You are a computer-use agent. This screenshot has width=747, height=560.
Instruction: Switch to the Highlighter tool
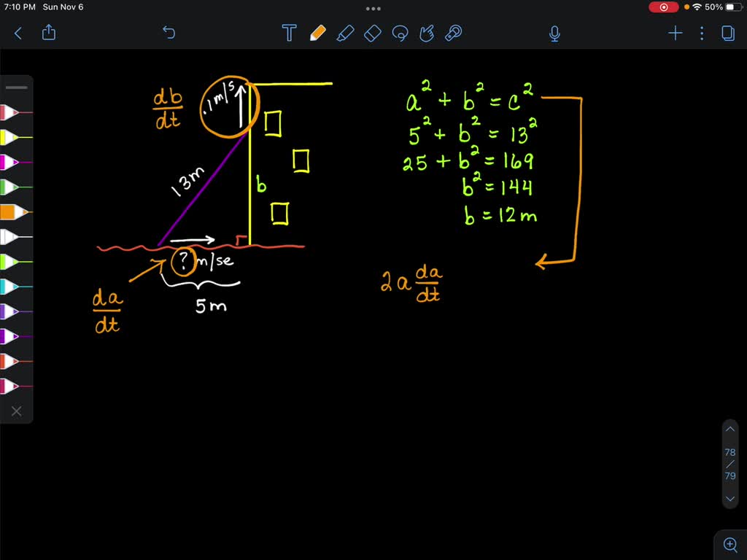pos(345,33)
